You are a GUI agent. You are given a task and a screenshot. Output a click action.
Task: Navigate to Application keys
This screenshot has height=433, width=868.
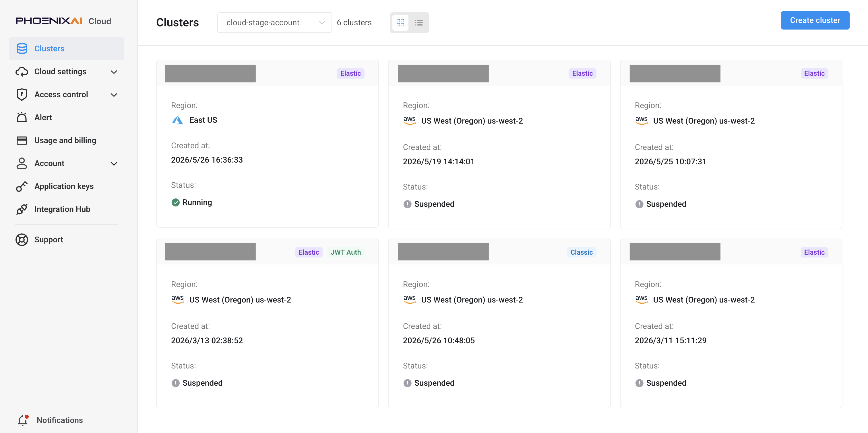66,186
